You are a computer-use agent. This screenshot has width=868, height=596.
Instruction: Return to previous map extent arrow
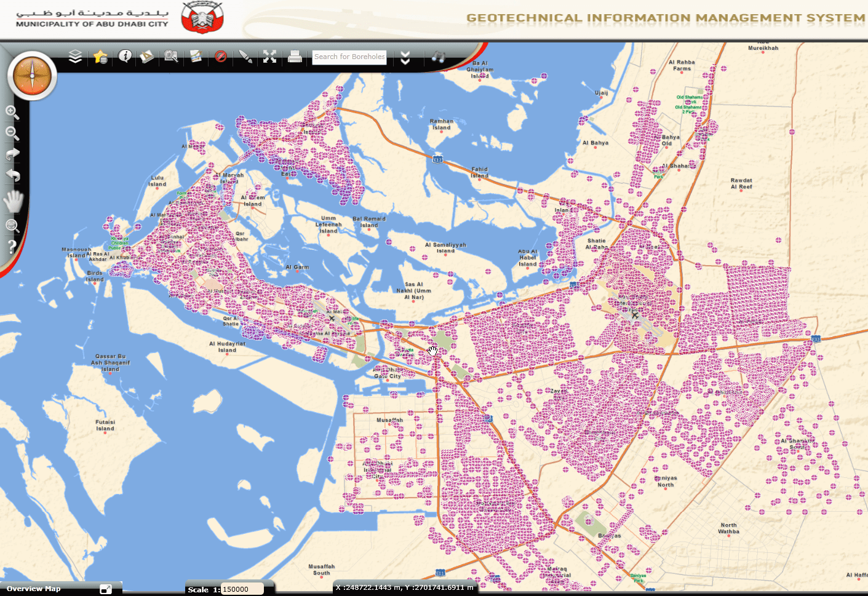pos(12,175)
